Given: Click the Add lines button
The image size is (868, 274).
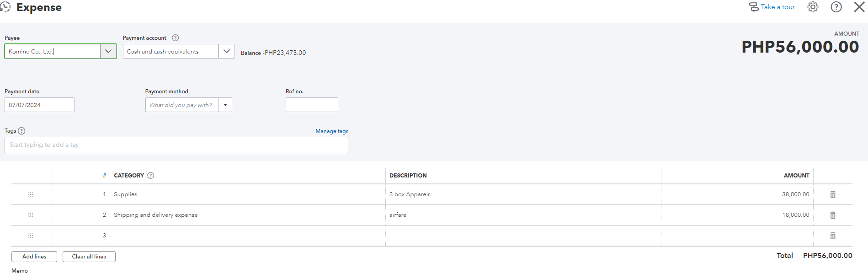Looking at the screenshot, I should point(34,257).
